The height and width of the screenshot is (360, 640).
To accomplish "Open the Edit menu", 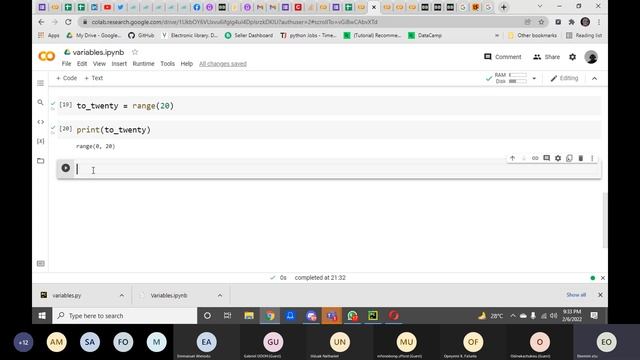I will (x=82, y=64).
